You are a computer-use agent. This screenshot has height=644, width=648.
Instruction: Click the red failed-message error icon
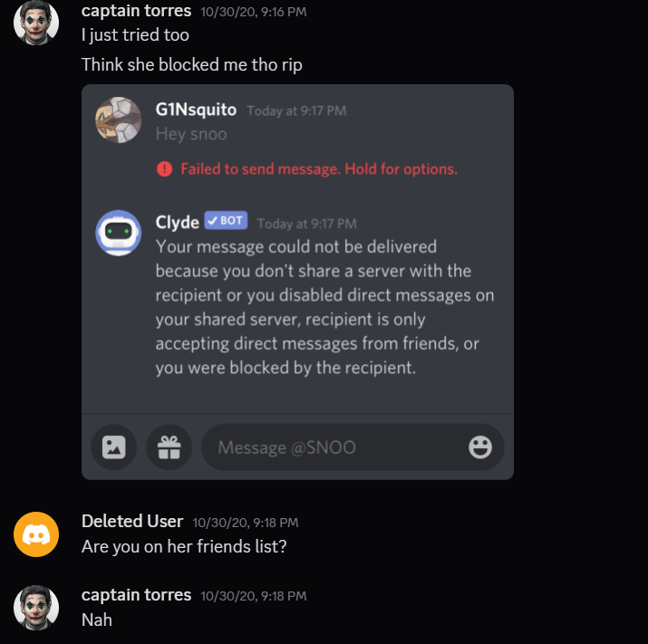click(x=164, y=168)
